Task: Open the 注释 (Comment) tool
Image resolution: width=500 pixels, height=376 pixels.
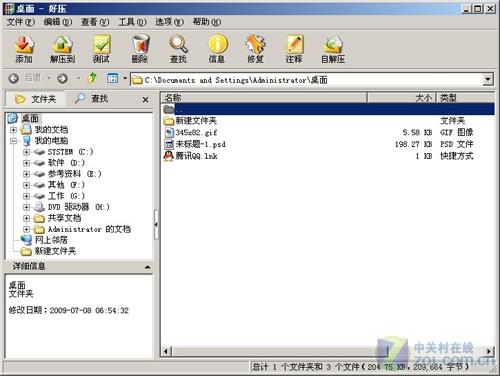Action: tap(294, 49)
